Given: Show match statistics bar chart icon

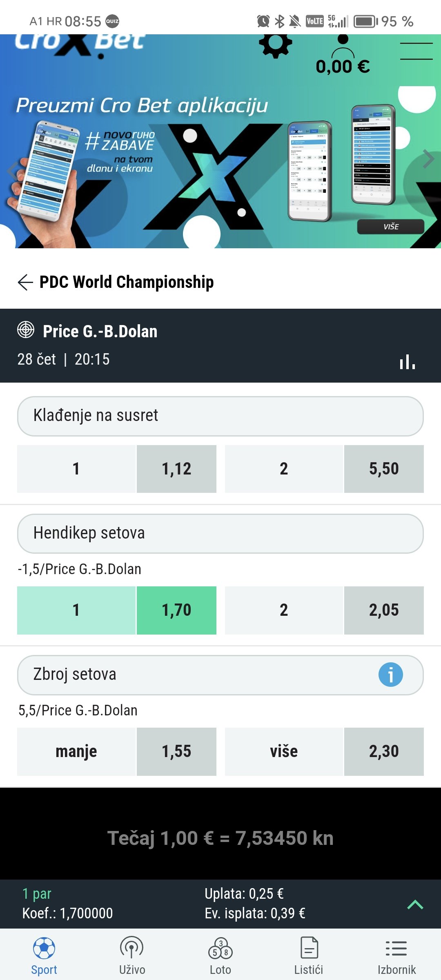Looking at the screenshot, I should pyautogui.click(x=408, y=361).
